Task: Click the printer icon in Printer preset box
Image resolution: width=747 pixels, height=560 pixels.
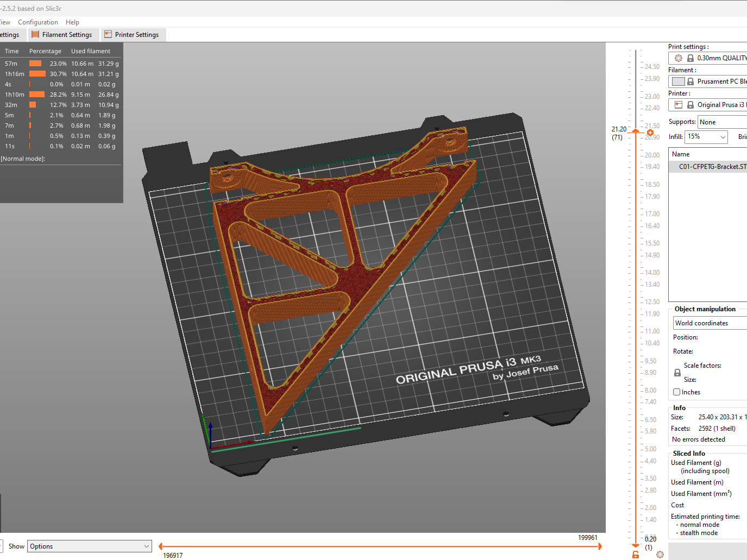Action: pyautogui.click(x=679, y=105)
